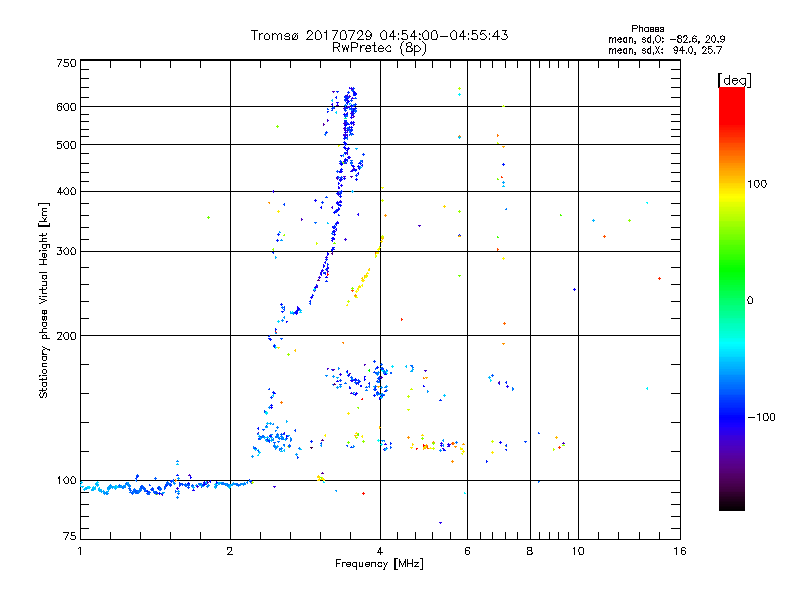Click the "200" height tick label
This screenshot has height=600, width=800.
[x=66, y=336]
